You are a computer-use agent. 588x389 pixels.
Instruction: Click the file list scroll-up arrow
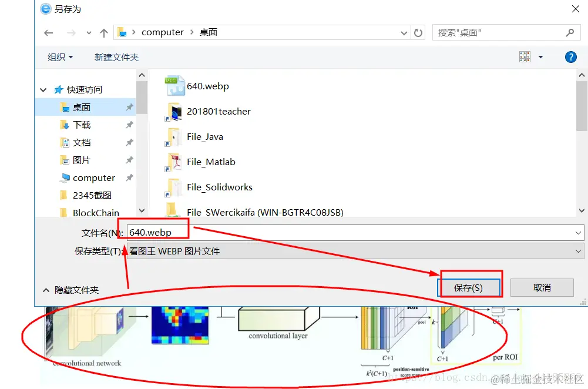coord(582,75)
